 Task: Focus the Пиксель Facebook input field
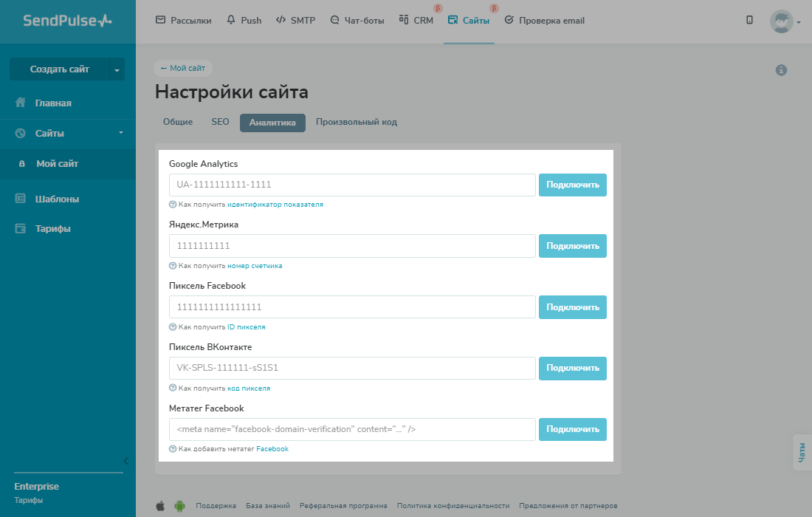[352, 307]
